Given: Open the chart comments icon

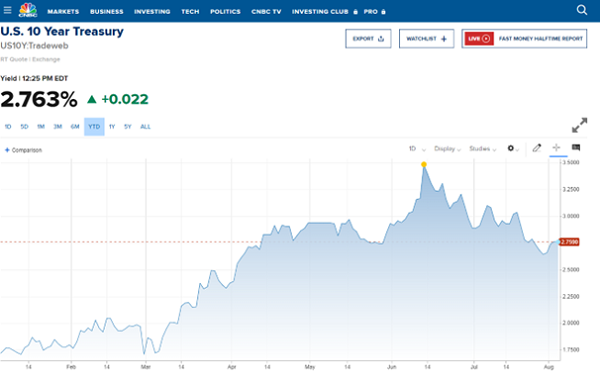Looking at the screenshot, I should [x=576, y=148].
